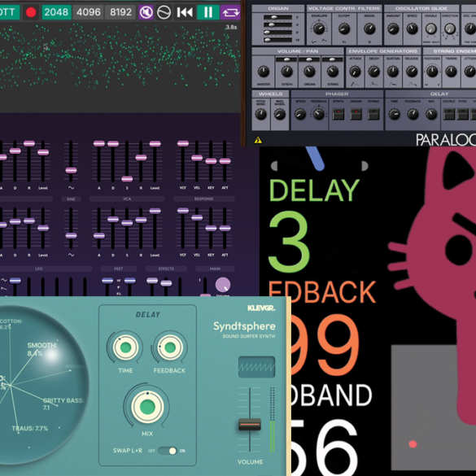Image resolution: width=476 pixels, height=476 pixels.
Task: Click the green DELAY value 3
Action: [x=290, y=242]
